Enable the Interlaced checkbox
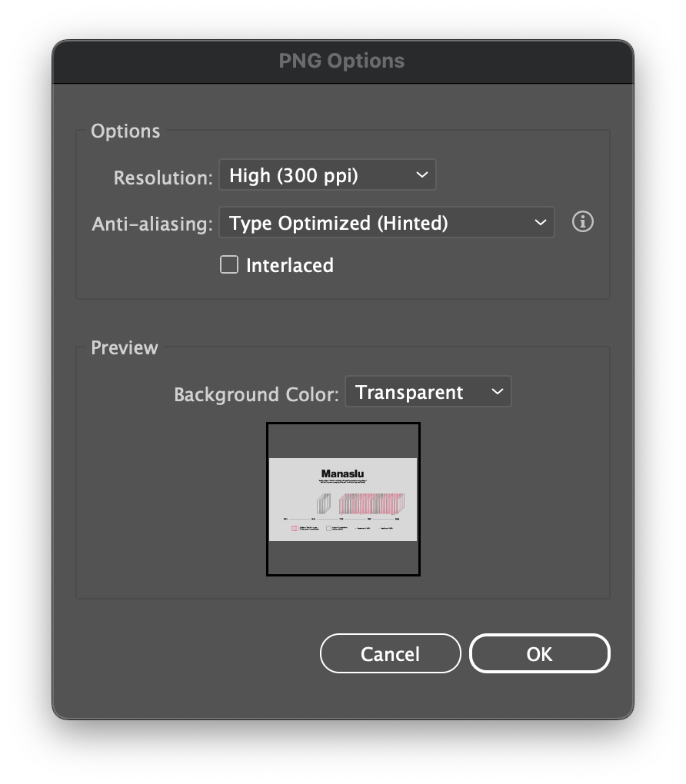Viewport: 686px width, 784px height. [229, 265]
